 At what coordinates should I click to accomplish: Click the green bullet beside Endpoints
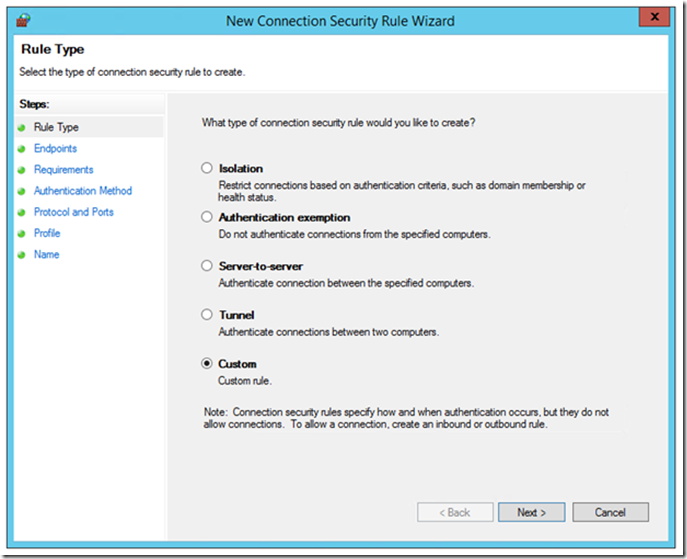pos(21,149)
